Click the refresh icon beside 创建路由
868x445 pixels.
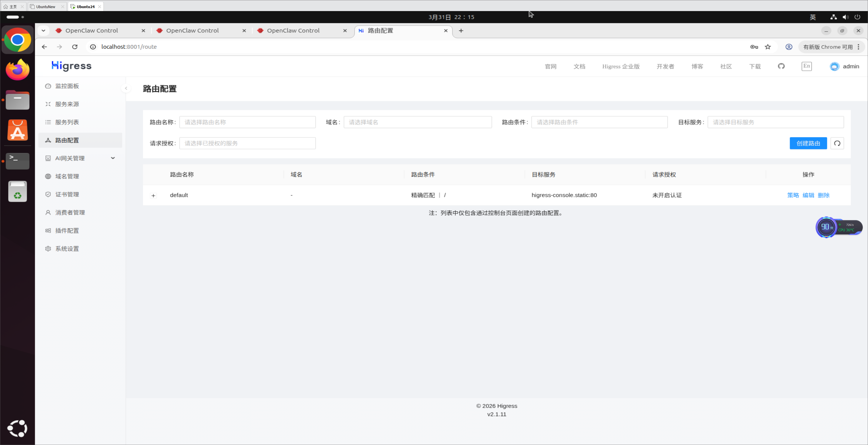[837, 143]
